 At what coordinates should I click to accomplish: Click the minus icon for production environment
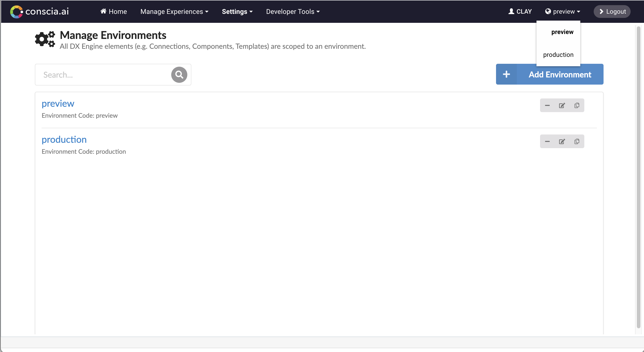[547, 141]
